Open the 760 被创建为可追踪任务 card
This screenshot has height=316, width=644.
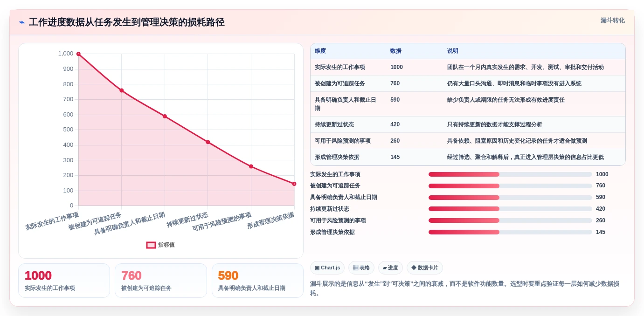(x=161, y=281)
